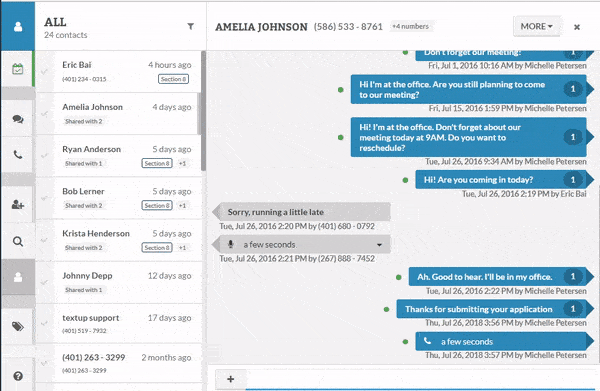The image size is (600, 391).
Task: Open search using magnifier sidebar icon
Action: tap(18, 241)
